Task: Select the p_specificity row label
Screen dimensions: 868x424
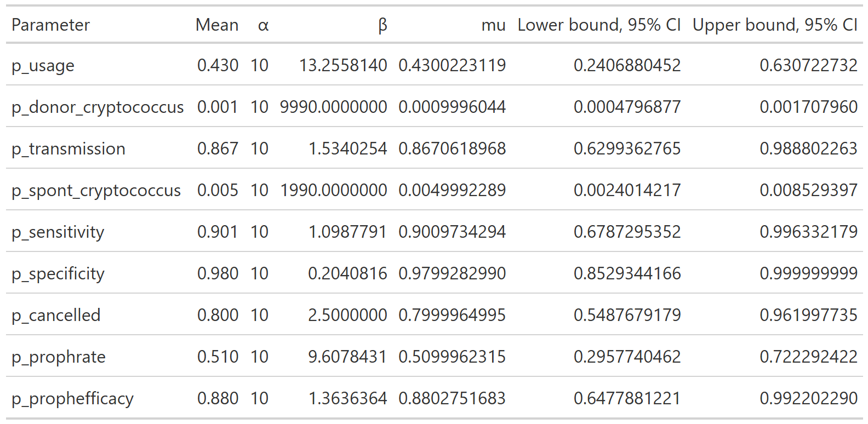Action: (58, 274)
